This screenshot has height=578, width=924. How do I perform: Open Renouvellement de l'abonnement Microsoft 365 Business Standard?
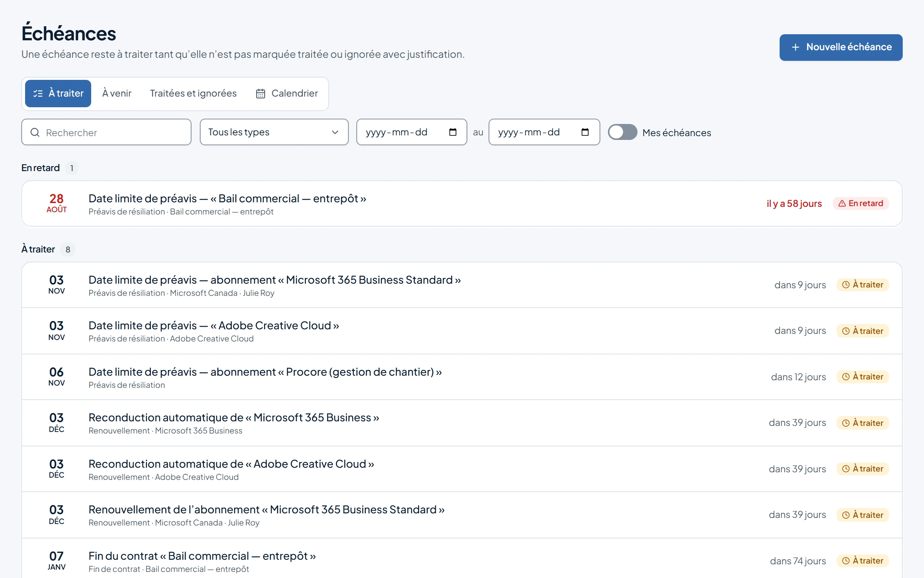point(462,515)
